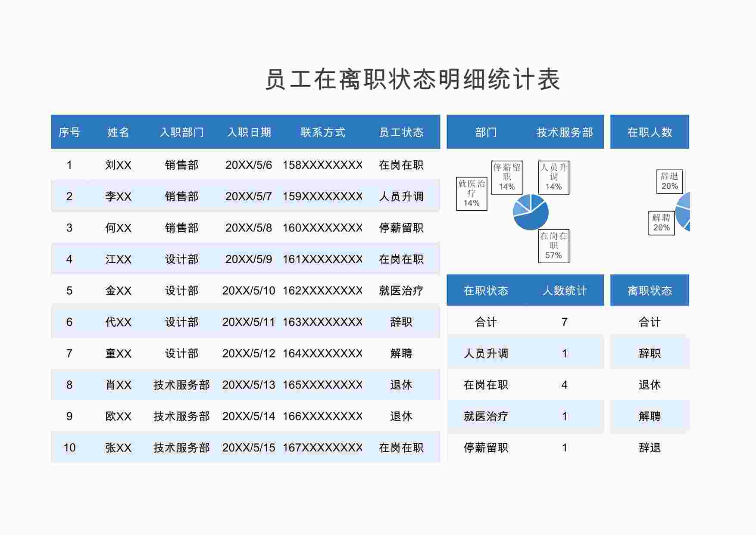Select contact cell 165XXXXXXXX
Image resolution: width=756 pixels, height=535 pixels.
click(323, 385)
